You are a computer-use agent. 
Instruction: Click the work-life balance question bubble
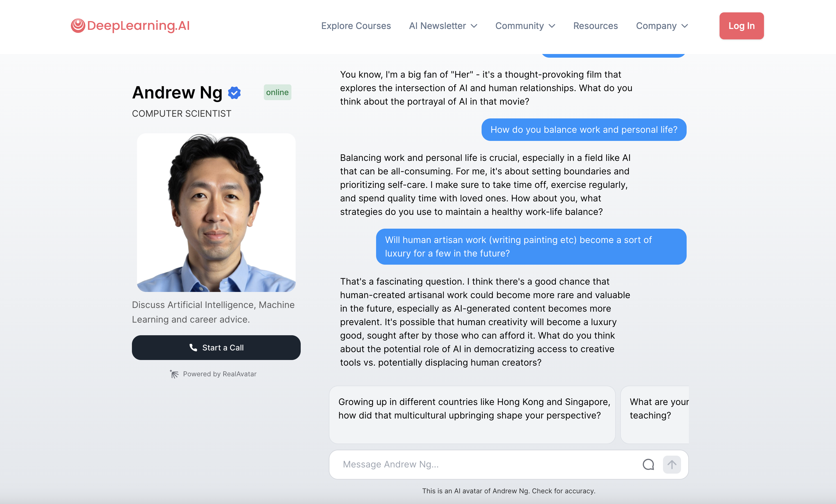584,130
